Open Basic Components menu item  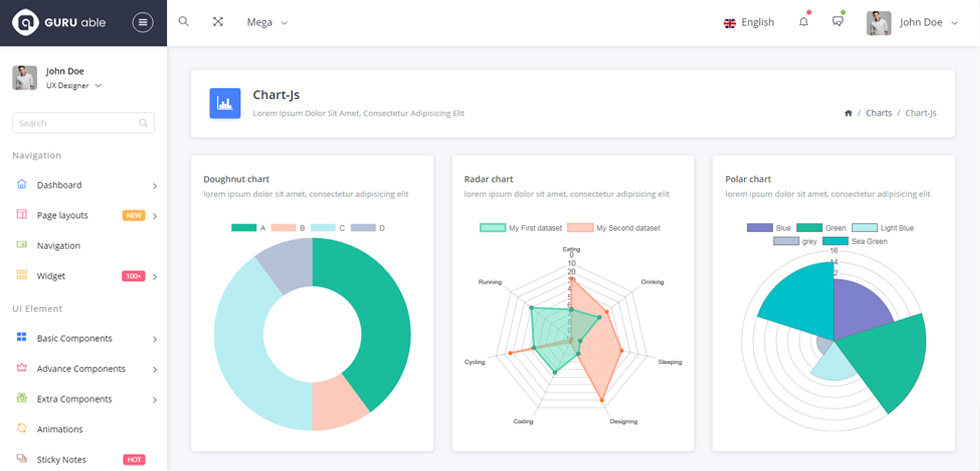(x=84, y=338)
